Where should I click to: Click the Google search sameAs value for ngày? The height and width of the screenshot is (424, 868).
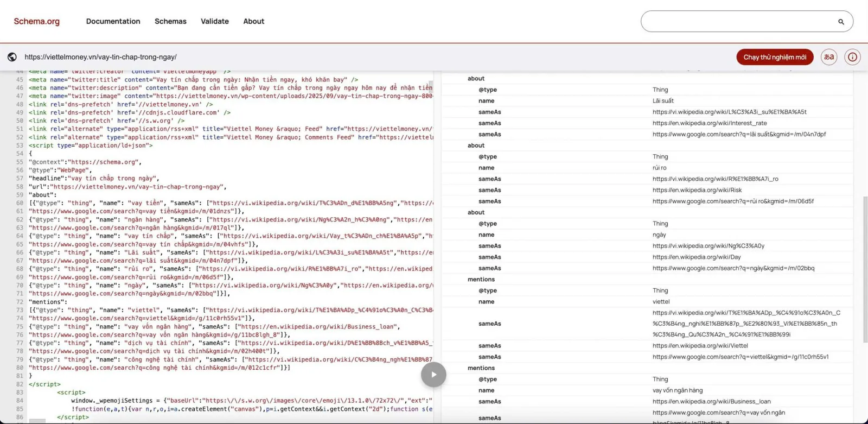tap(733, 268)
